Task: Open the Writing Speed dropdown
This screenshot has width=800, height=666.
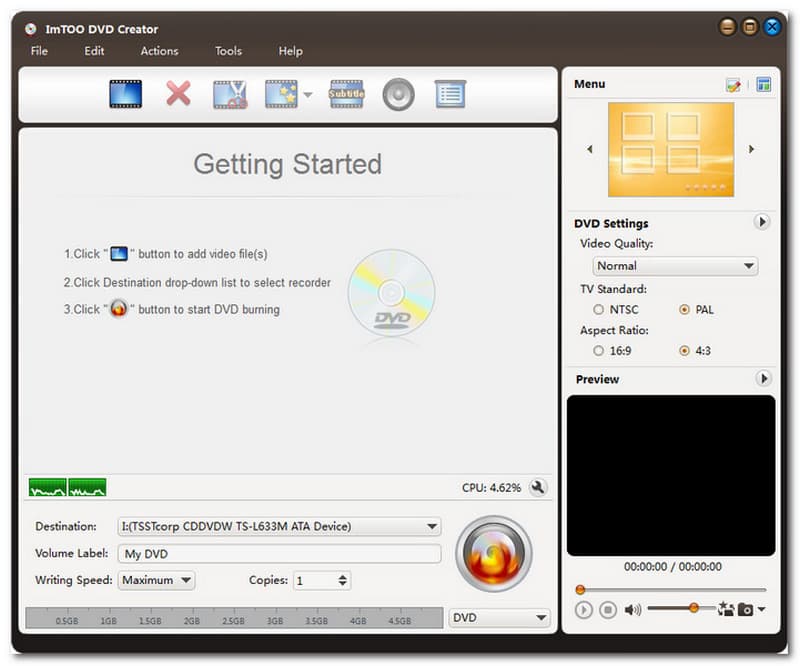Action: (x=156, y=580)
